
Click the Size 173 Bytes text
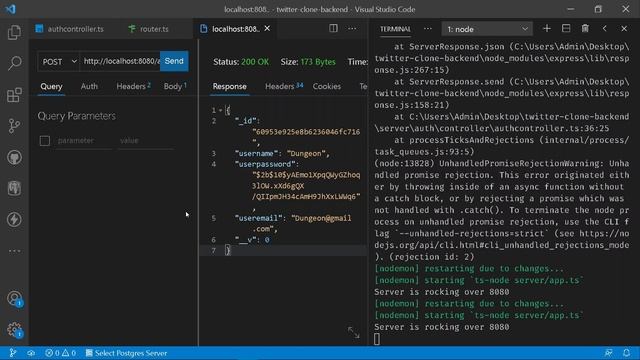coord(308,62)
